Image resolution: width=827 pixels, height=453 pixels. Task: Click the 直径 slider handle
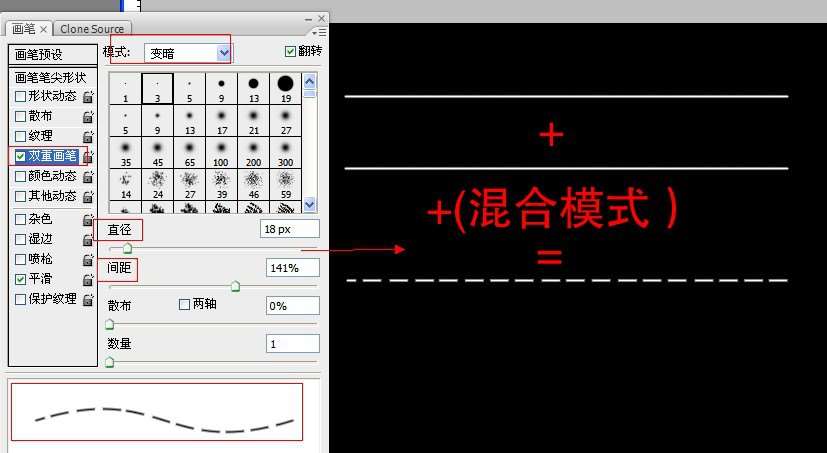pos(127,248)
